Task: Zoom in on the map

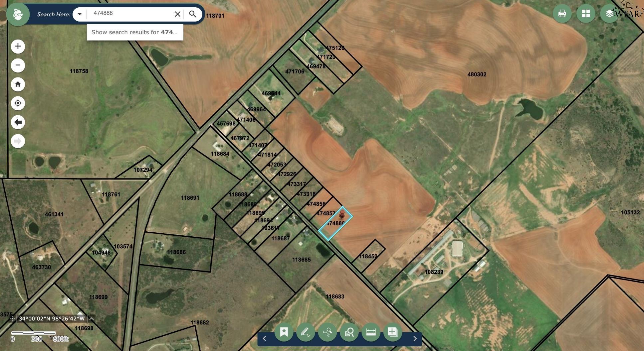Action: coord(18,46)
